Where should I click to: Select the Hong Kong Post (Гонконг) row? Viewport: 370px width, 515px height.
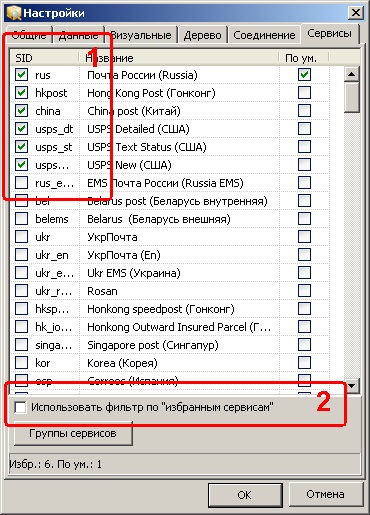(x=170, y=93)
